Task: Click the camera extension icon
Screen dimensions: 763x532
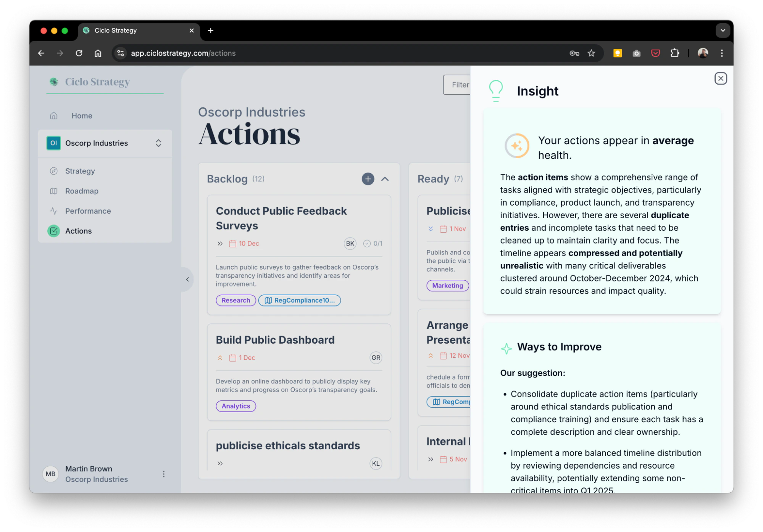Action: [636, 53]
